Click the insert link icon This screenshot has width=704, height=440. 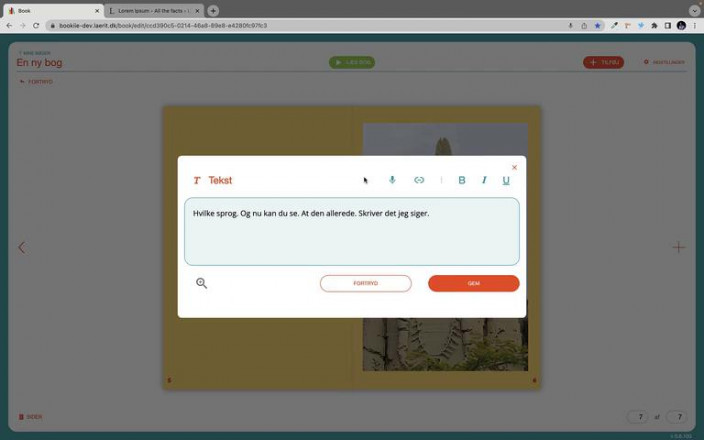pyautogui.click(x=419, y=180)
